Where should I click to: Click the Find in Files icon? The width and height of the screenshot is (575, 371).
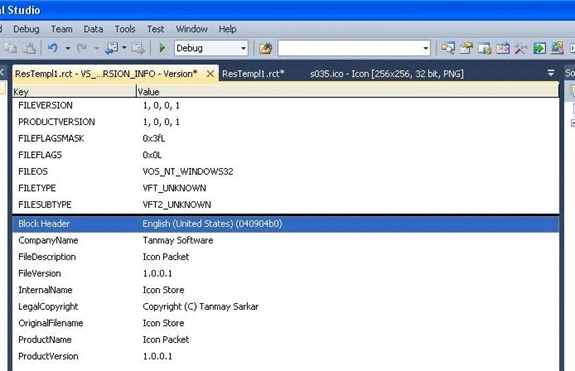[265, 48]
